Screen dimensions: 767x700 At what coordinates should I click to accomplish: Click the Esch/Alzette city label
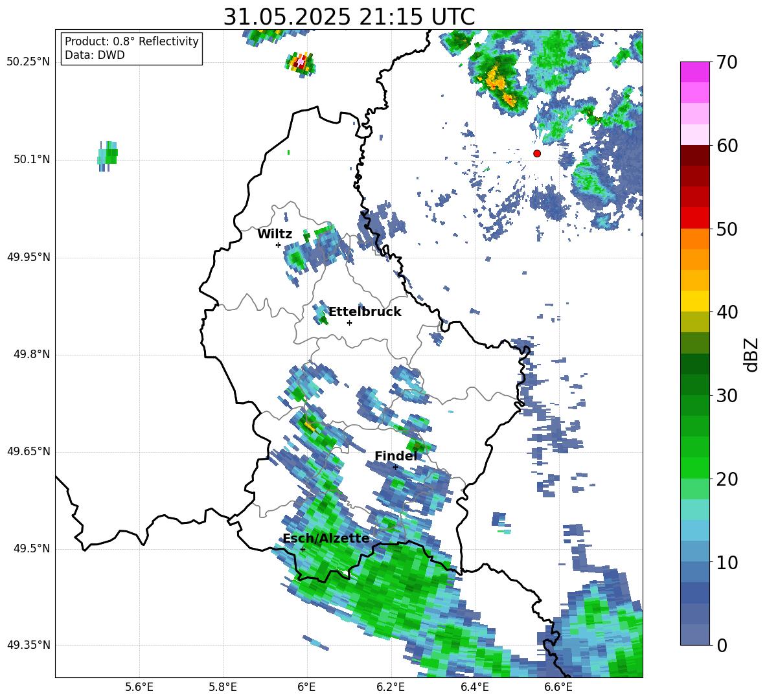coord(326,539)
